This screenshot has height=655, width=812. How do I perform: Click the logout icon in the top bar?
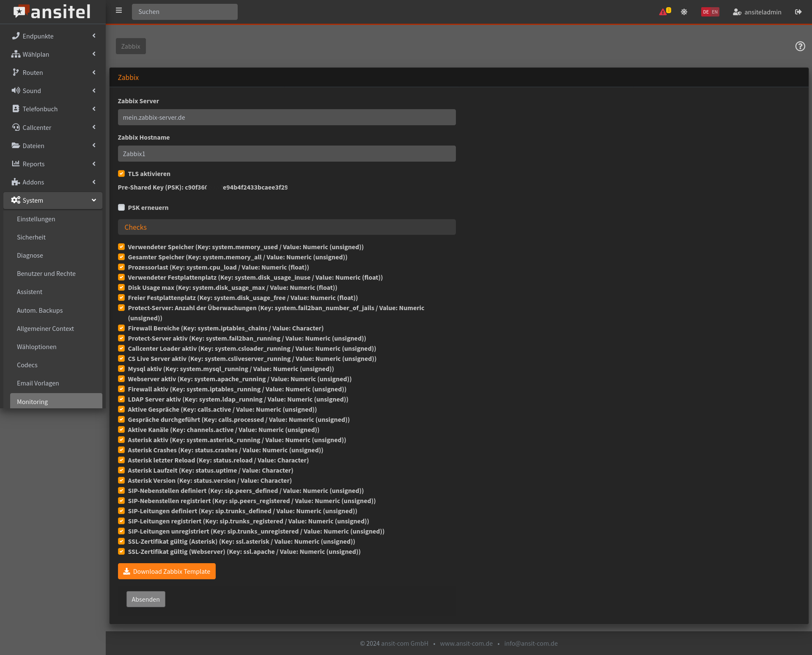point(798,12)
